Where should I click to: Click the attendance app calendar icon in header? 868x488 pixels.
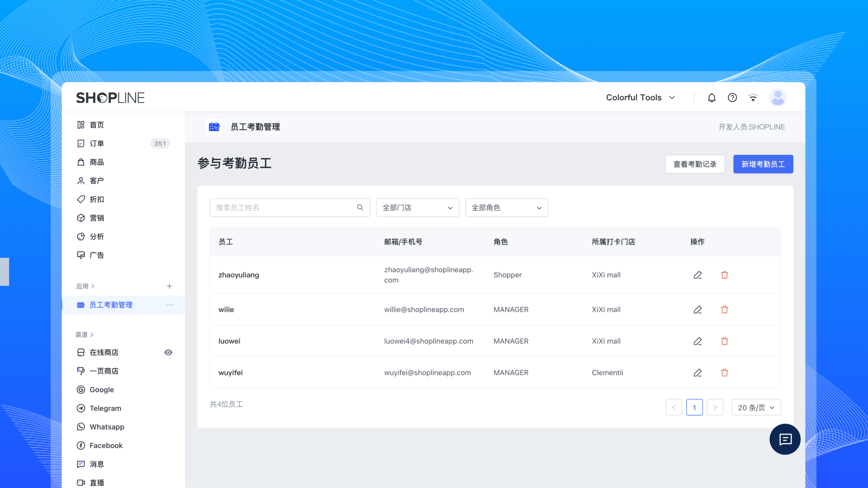pyautogui.click(x=214, y=127)
